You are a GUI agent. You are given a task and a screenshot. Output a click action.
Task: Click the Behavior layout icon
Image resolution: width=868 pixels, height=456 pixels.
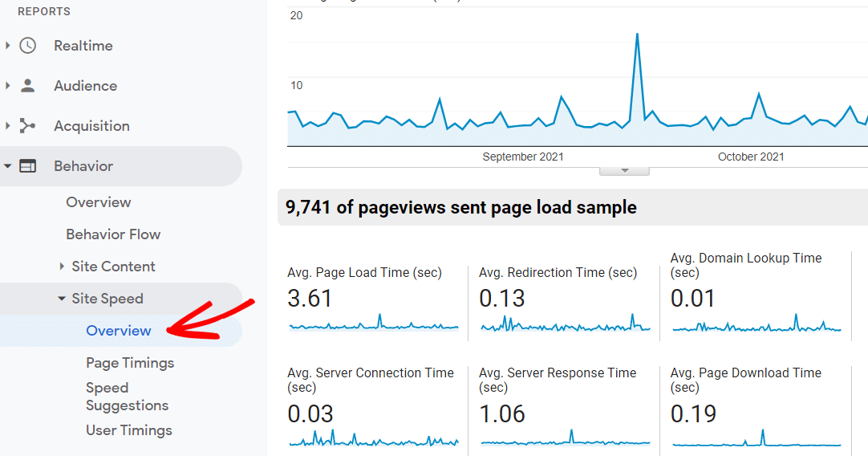click(x=28, y=165)
